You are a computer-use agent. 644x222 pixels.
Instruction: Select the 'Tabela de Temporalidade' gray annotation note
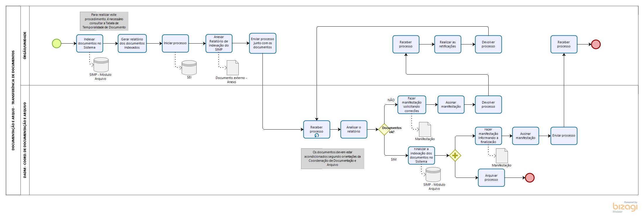pos(104,21)
